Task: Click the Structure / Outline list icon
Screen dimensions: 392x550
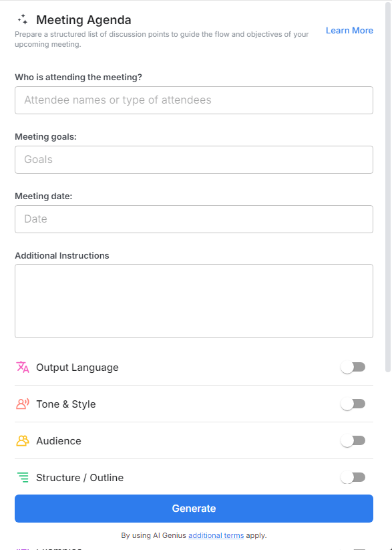Action: (21, 477)
